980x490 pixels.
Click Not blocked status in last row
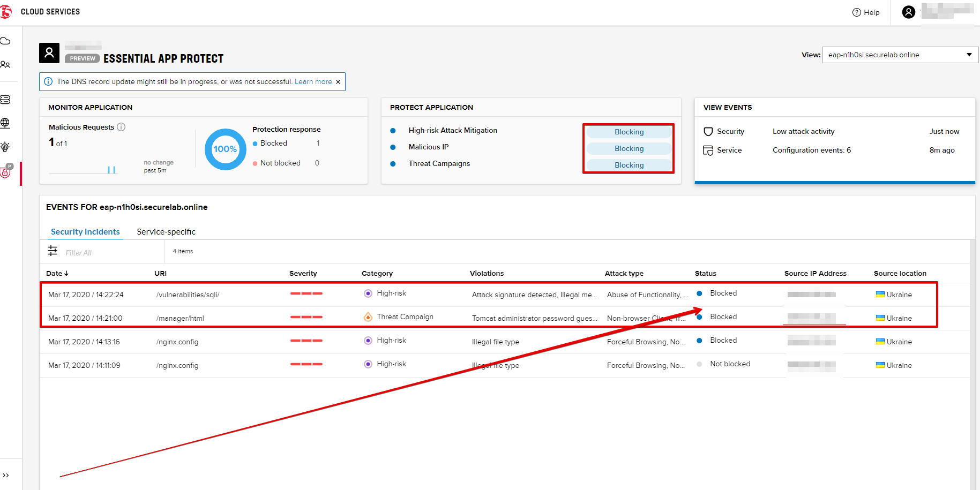(x=730, y=364)
